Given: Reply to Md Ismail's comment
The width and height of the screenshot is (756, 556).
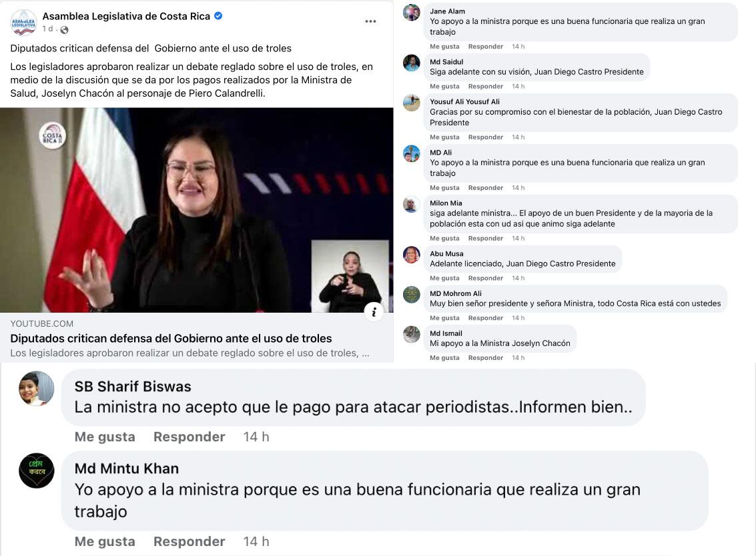Looking at the screenshot, I should pyautogui.click(x=486, y=358).
